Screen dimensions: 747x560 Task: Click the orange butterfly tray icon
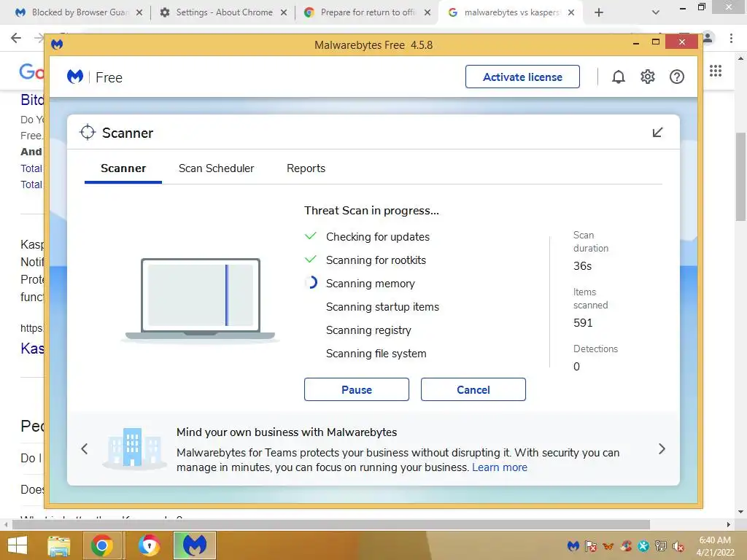608,546
